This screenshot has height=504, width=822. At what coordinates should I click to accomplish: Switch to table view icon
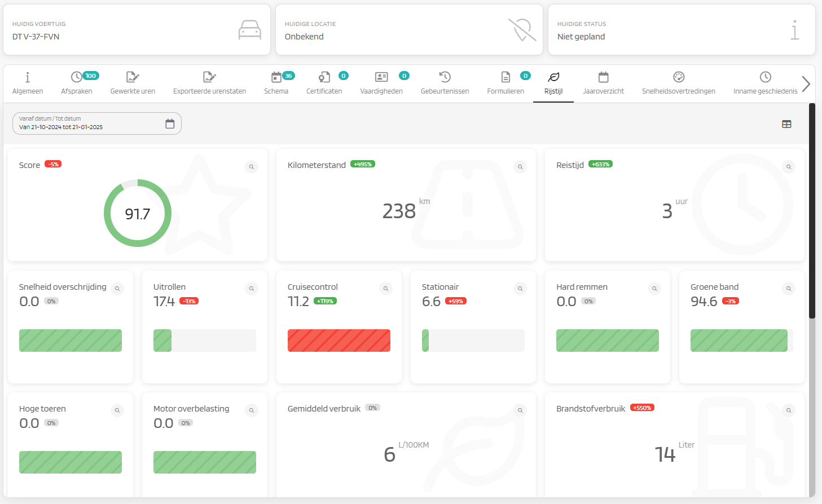(x=786, y=124)
